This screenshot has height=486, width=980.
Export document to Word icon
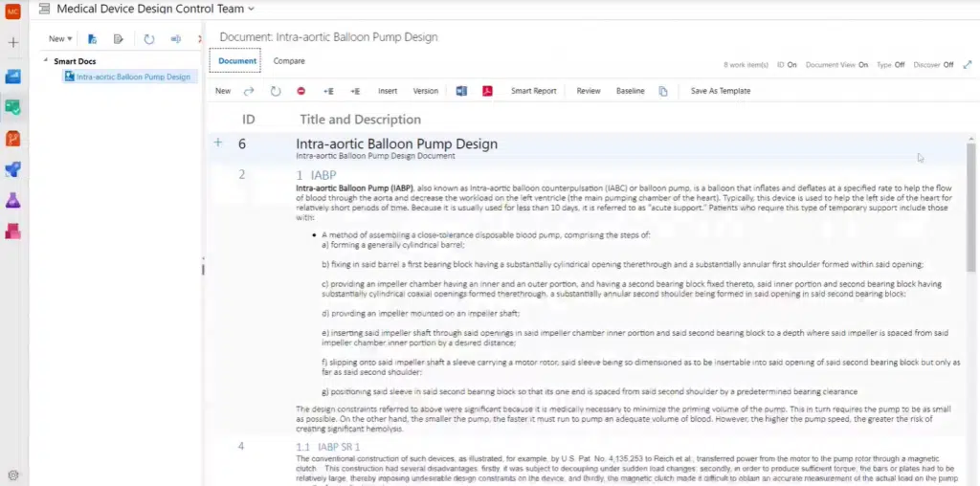(461, 91)
